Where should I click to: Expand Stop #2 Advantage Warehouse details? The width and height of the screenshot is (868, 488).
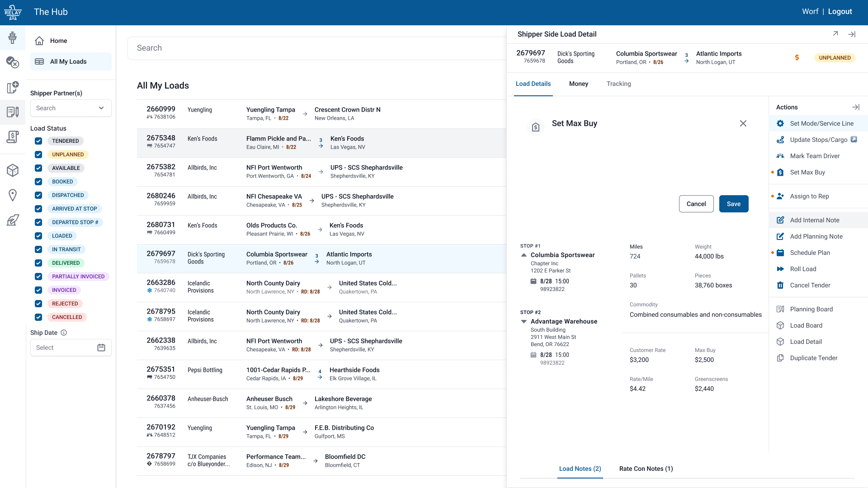coord(524,321)
